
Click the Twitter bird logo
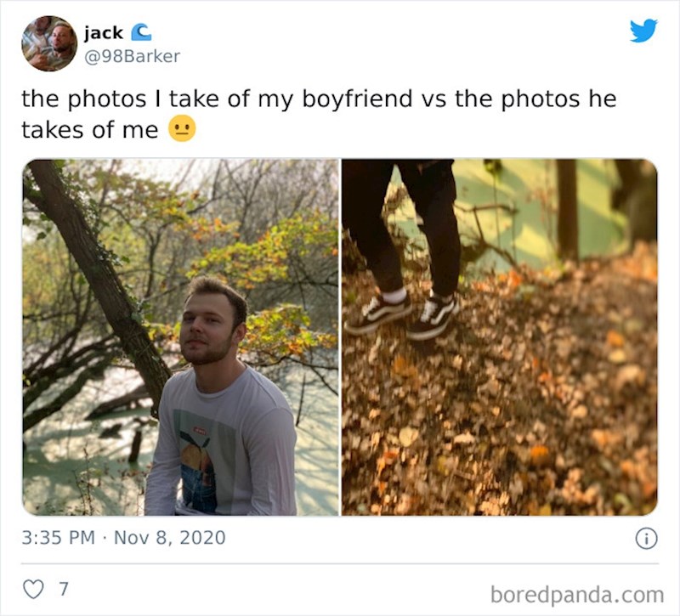[x=643, y=31]
